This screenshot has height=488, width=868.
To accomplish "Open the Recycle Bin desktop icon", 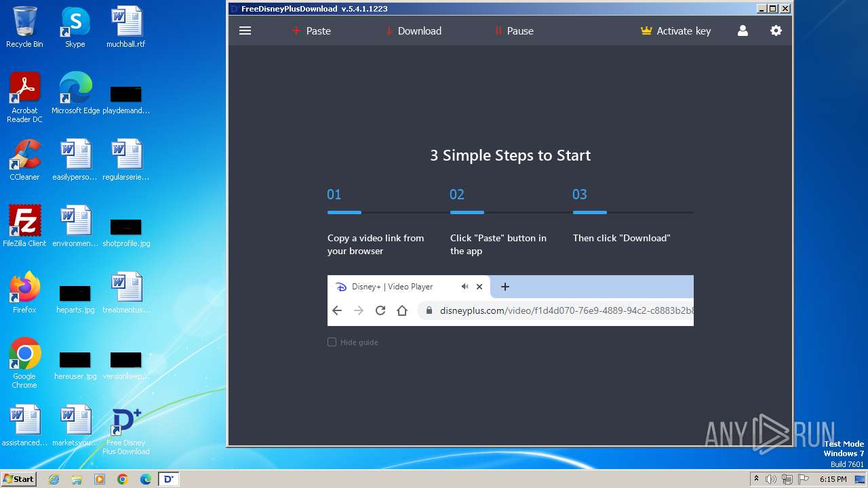I will [24, 27].
